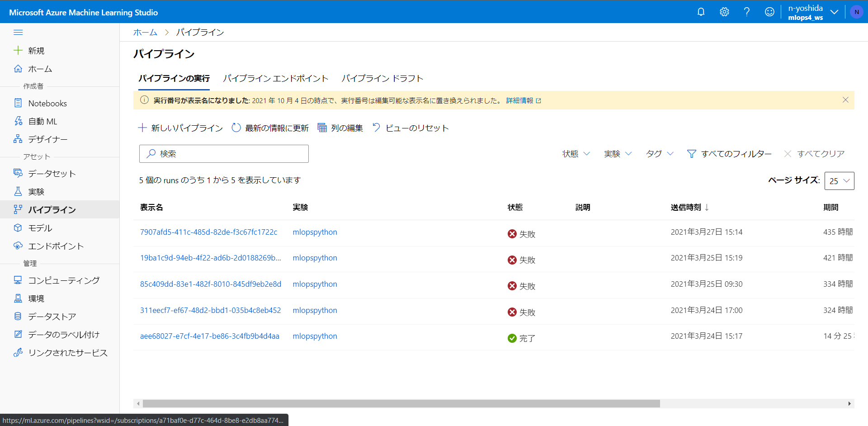The width and height of the screenshot is (868, 426).
Task: Click 失敗 status in the 421 時間 row
Action: pos(521,260)
